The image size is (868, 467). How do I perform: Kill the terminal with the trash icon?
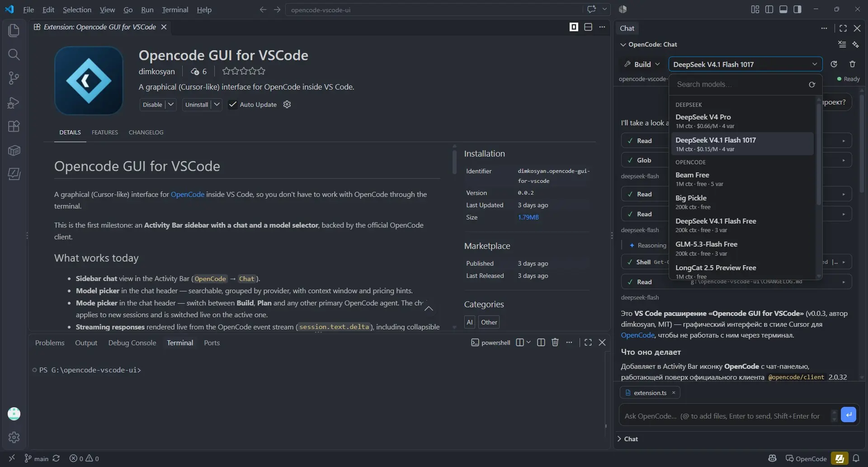tap(555, 343)
